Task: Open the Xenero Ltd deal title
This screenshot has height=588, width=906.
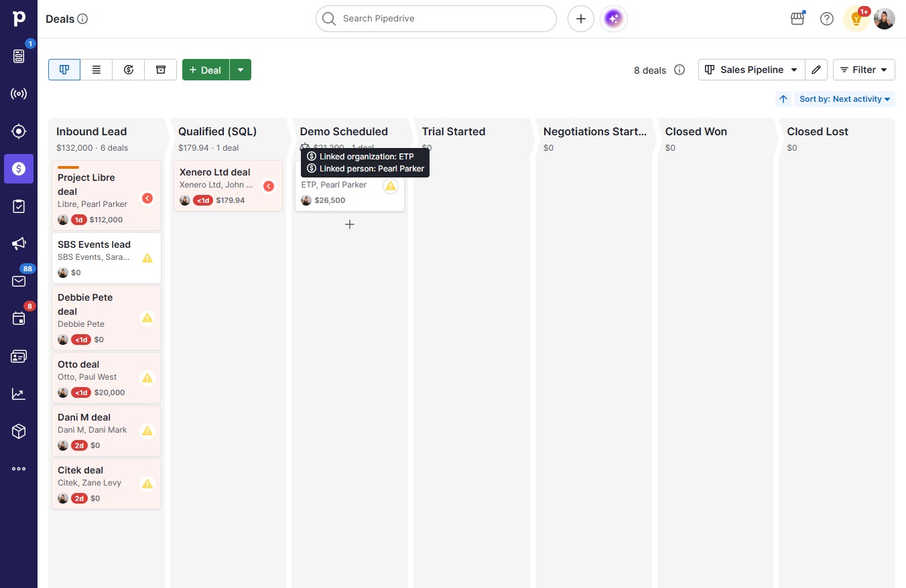Action: (215, 172)
